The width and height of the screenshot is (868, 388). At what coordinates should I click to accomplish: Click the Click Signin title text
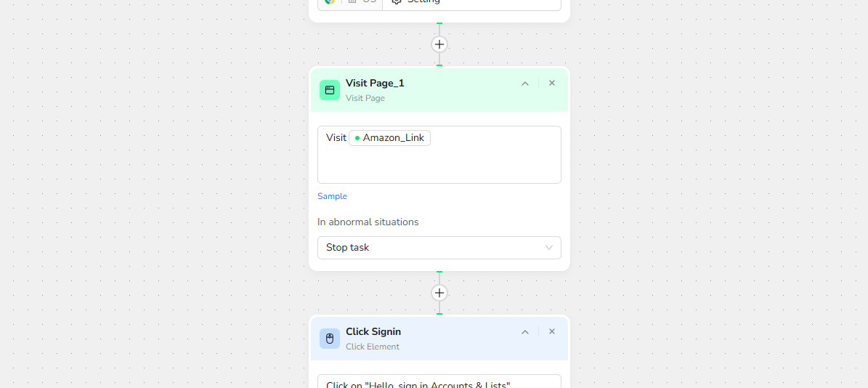pos(373,331)
